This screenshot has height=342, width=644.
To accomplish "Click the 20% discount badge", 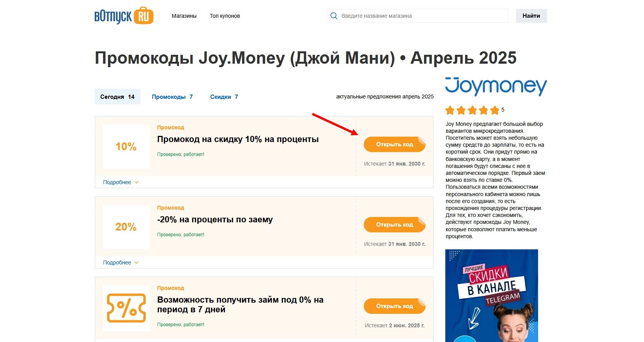I will tap(126, 227).
